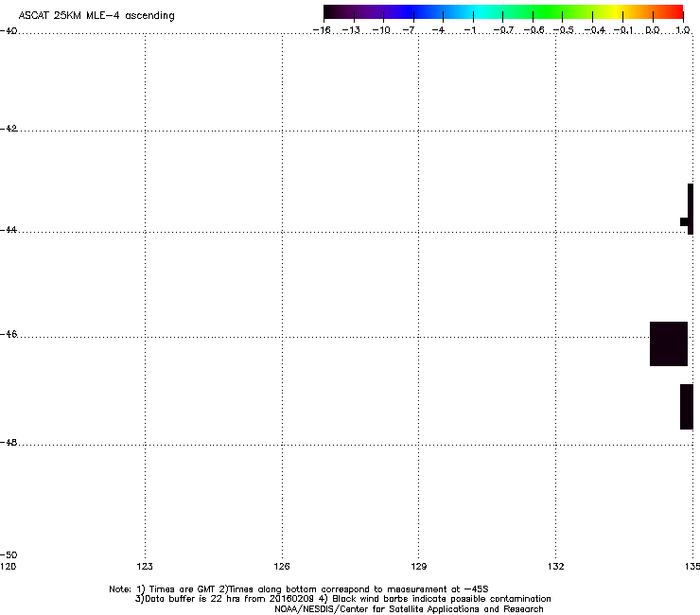Click the longitude label '132'
Screen dimensions: 700x615
(x=556, y=567)
